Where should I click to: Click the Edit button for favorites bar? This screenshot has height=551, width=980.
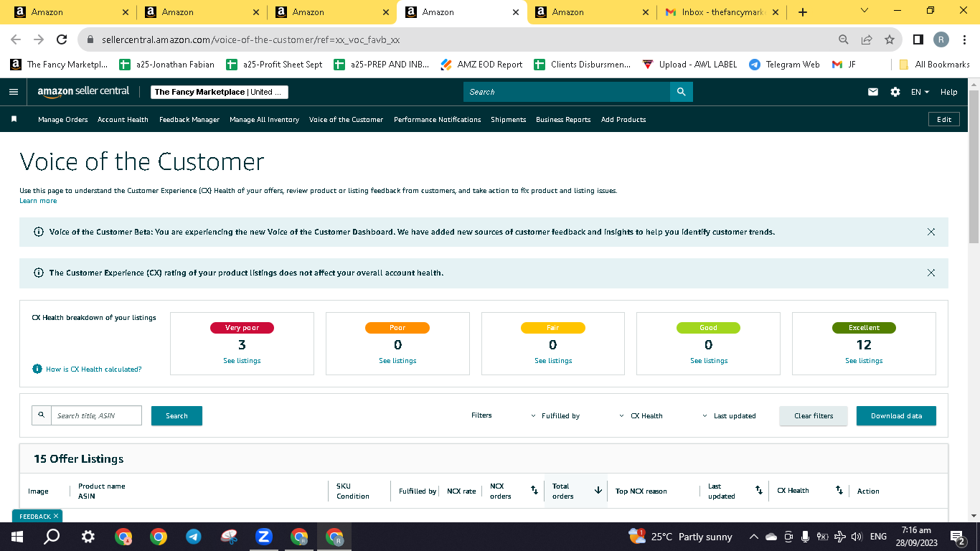tap(944, 119)
